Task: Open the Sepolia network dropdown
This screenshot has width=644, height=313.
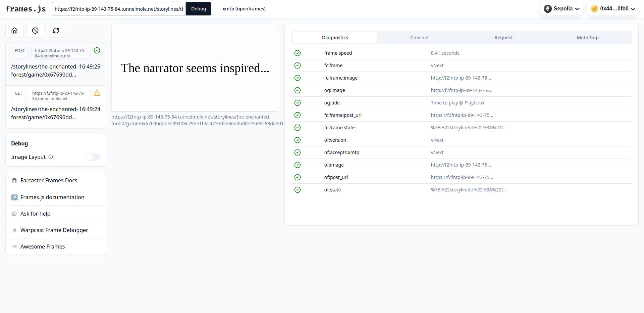Action: [x=561, y=9]
